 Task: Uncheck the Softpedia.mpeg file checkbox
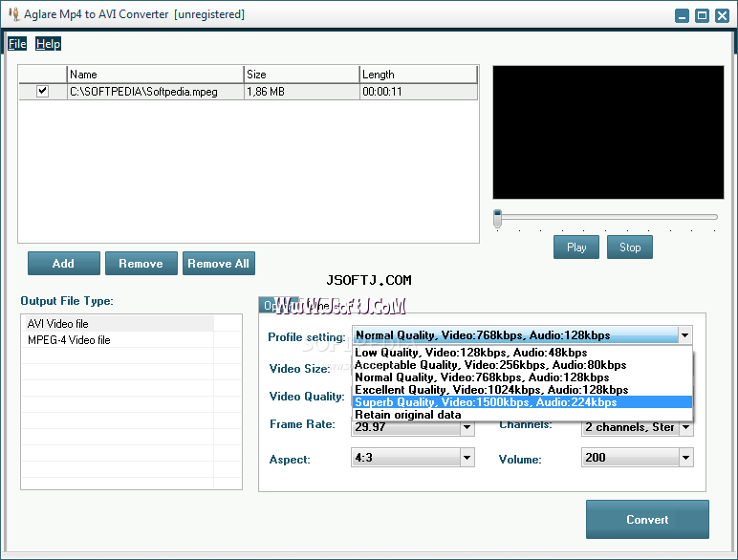click(42, 92)
